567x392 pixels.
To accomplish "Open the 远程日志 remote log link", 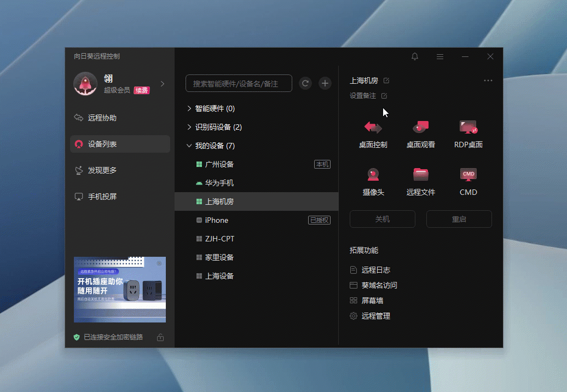I will tap(375, 270).
